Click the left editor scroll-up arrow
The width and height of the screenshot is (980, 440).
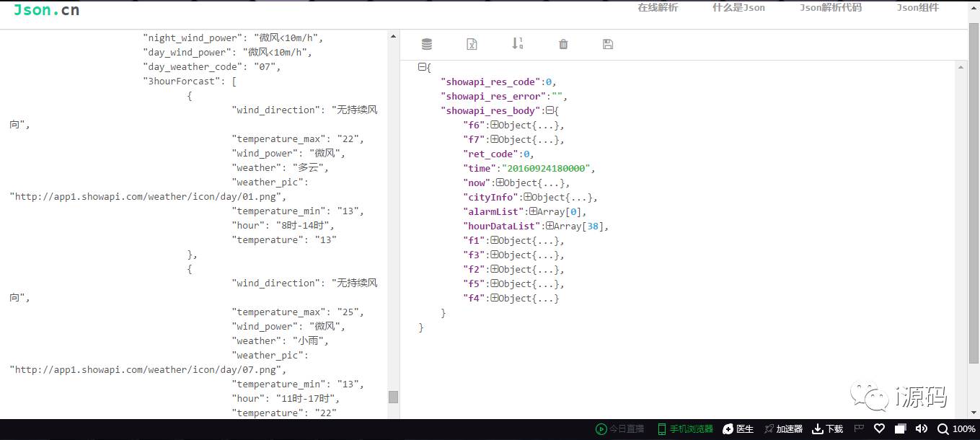(x=393, y=36)
